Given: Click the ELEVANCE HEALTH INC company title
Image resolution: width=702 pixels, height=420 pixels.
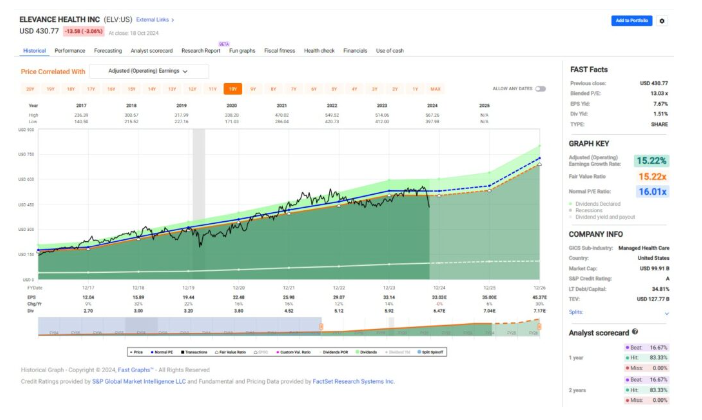Looking at the screenshot, I should click(x=60, y=20).
